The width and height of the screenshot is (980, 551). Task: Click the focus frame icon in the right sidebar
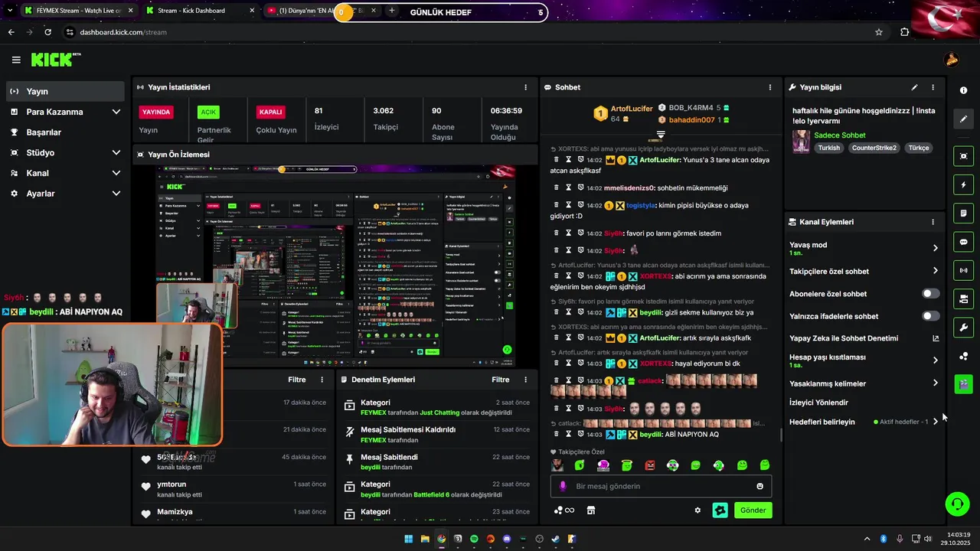point(963,156)
